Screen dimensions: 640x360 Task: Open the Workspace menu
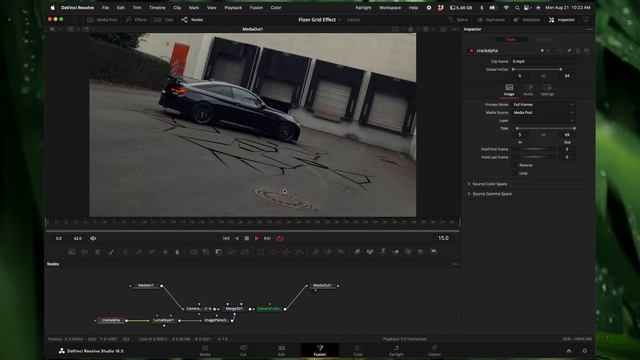click(390, 8)
